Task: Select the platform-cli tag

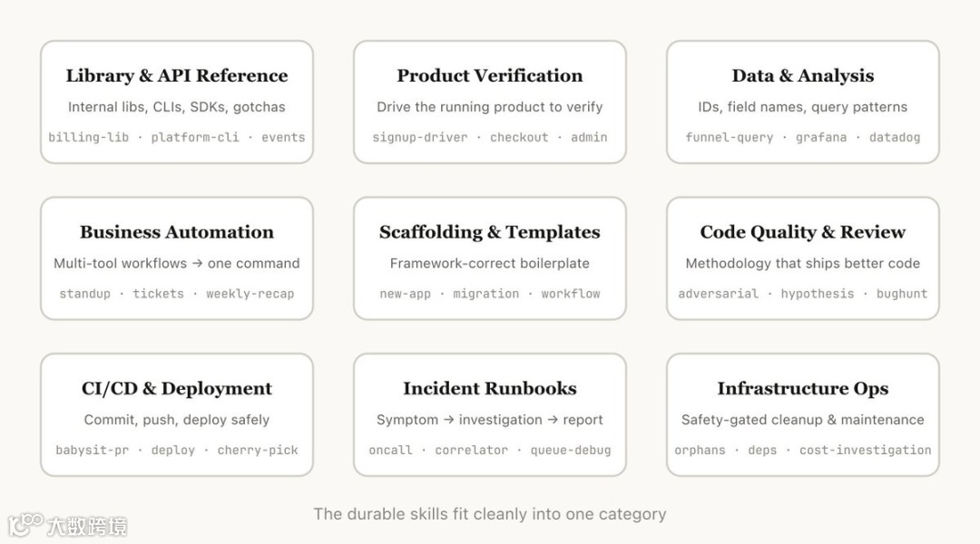Action: click(195, 138)
